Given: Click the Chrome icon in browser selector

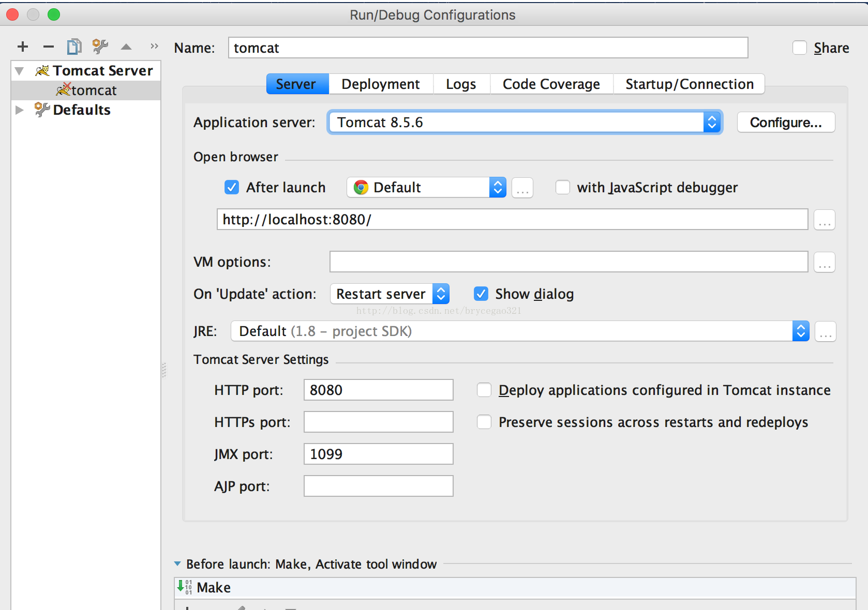Looking at the screenshot, I should pyautogui.click(x=361, y=187).
